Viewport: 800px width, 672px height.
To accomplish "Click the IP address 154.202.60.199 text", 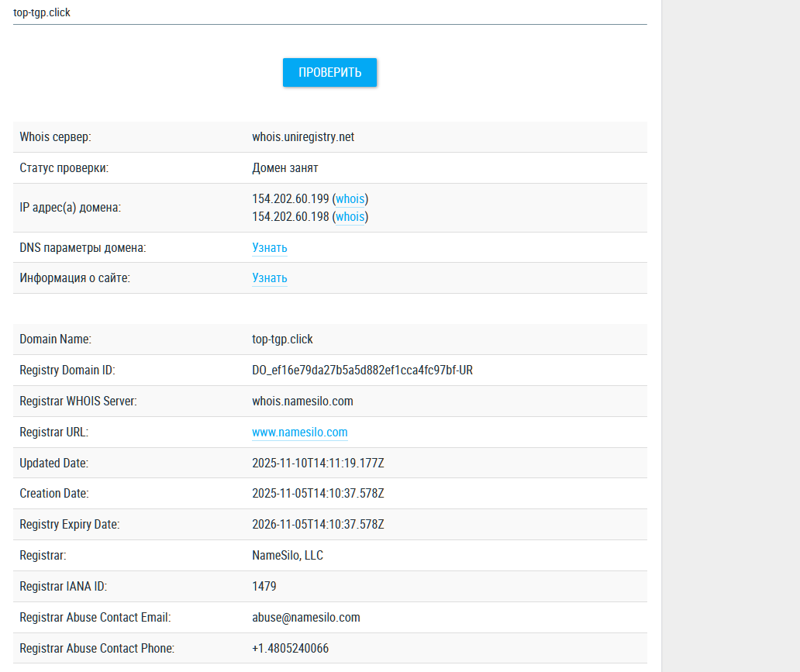I will [x=290, y=199].
